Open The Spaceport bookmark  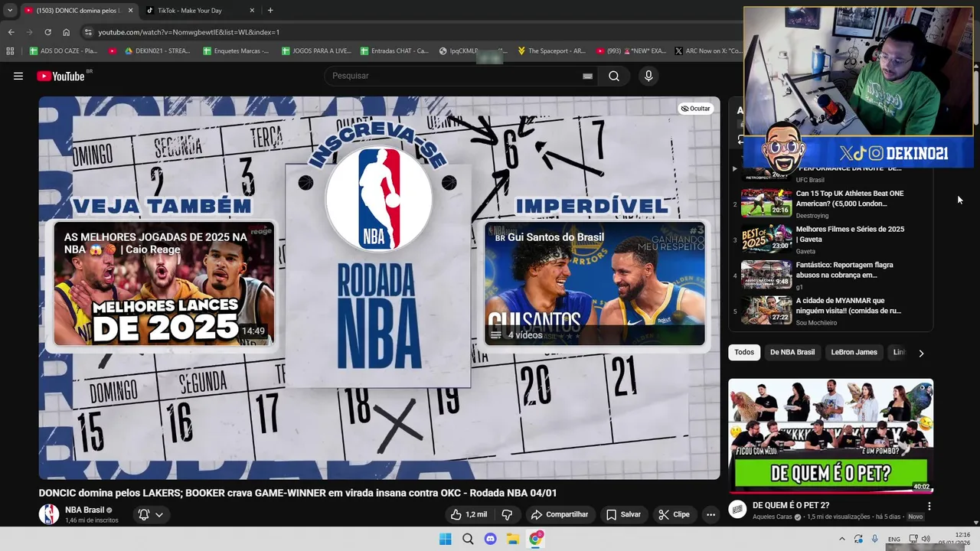pos(551,51)
